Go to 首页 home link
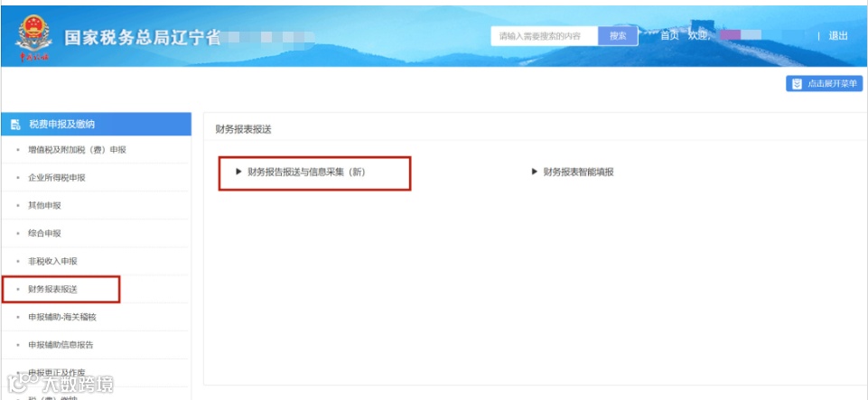 click(669, 36)
